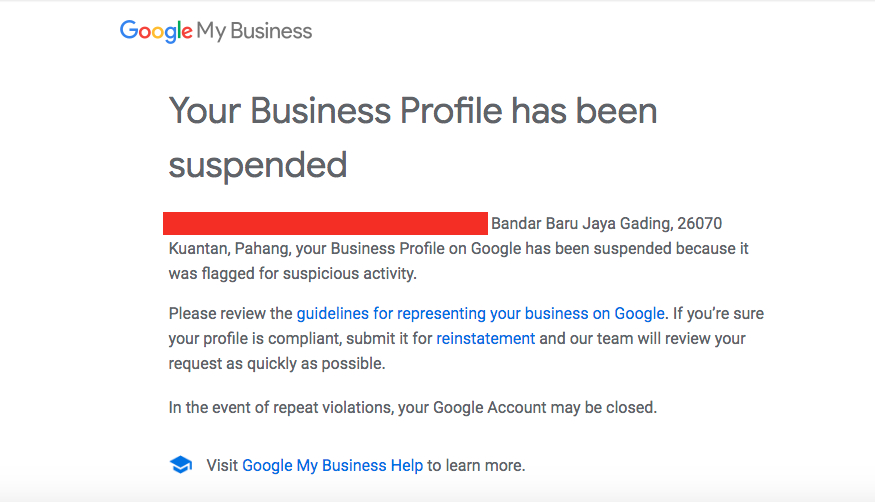Click the Google My Business logo
875x502 pixels.
coord(216,31)
